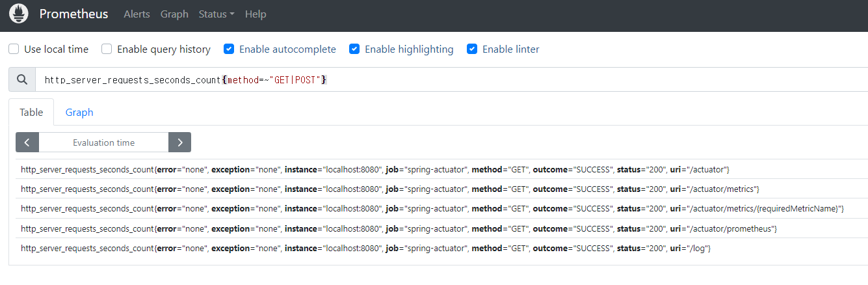Go to next evaluation time chevron
Screen dimensions: 868x285
pos(179,142)
